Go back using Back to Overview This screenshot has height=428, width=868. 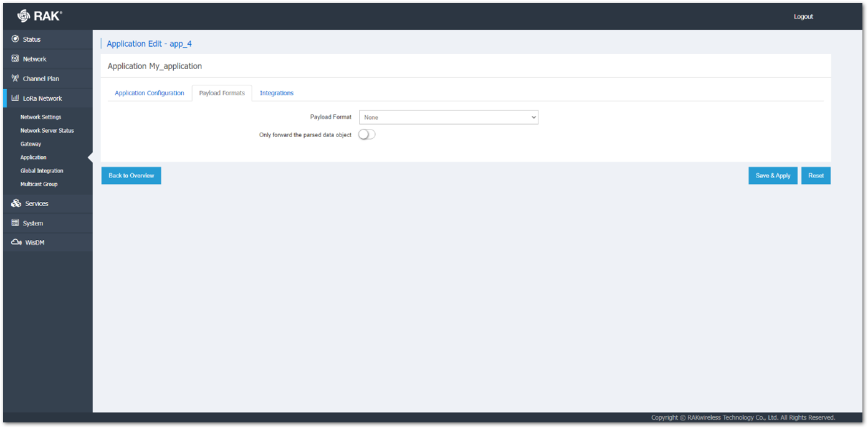click(x=131, y=175)
